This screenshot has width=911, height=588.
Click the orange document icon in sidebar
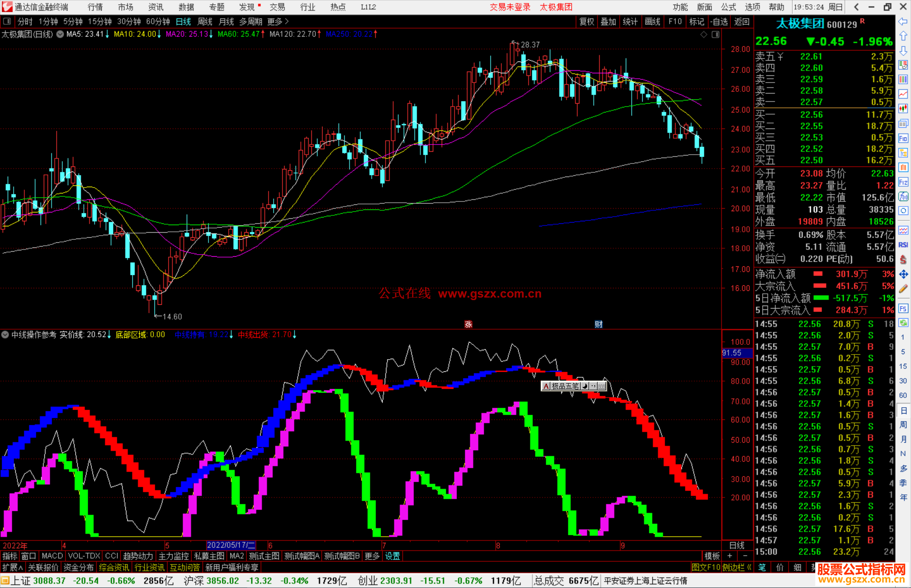(x=903, y=167)
